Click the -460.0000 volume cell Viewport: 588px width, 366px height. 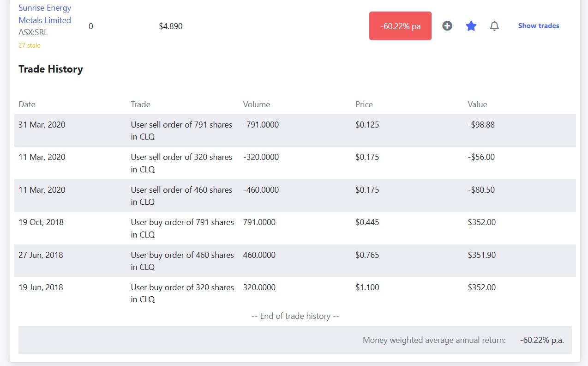[261, 190]
